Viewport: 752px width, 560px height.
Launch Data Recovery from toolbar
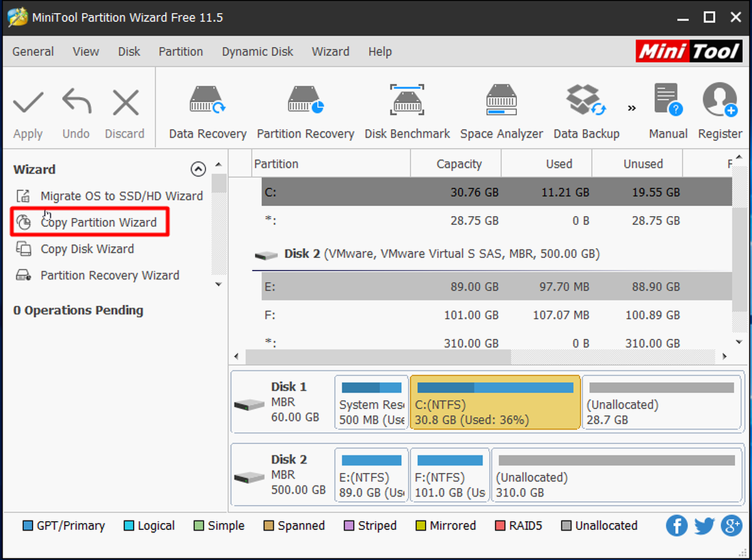coord(207,99)
